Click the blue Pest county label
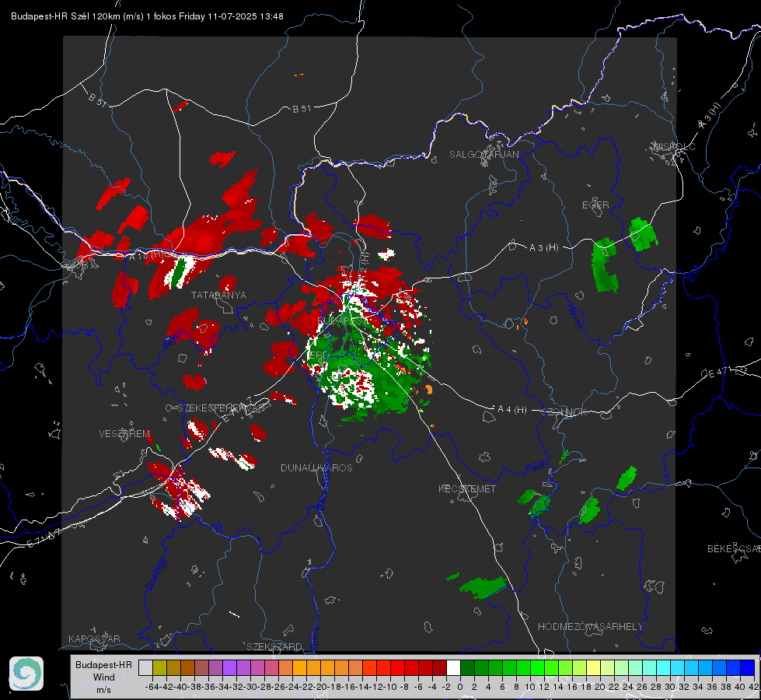This screenshot has height=700, width=761. [536, 467]
